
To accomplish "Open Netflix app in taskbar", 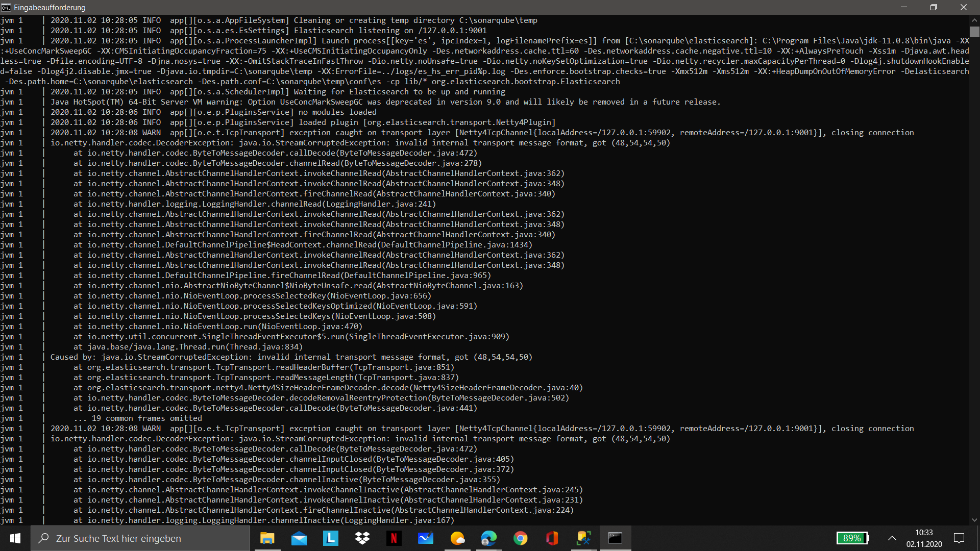I will coord(394,538).
